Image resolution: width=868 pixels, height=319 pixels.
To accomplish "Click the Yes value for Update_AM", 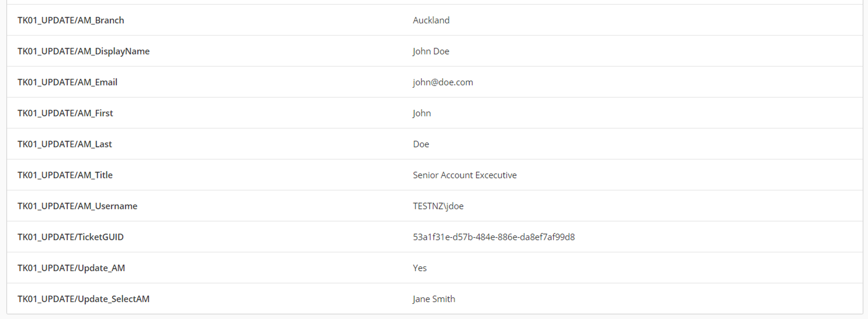I will (419, 268).
